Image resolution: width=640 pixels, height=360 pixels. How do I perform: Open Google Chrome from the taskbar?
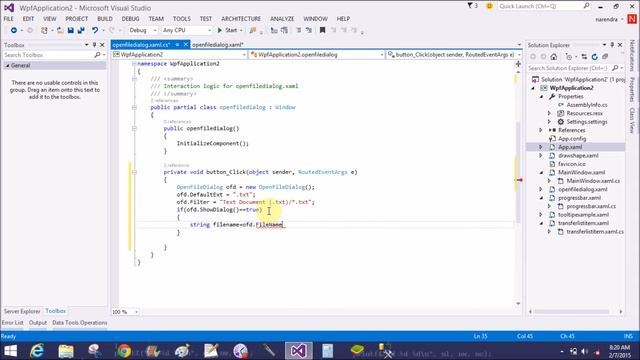point(124,351)
